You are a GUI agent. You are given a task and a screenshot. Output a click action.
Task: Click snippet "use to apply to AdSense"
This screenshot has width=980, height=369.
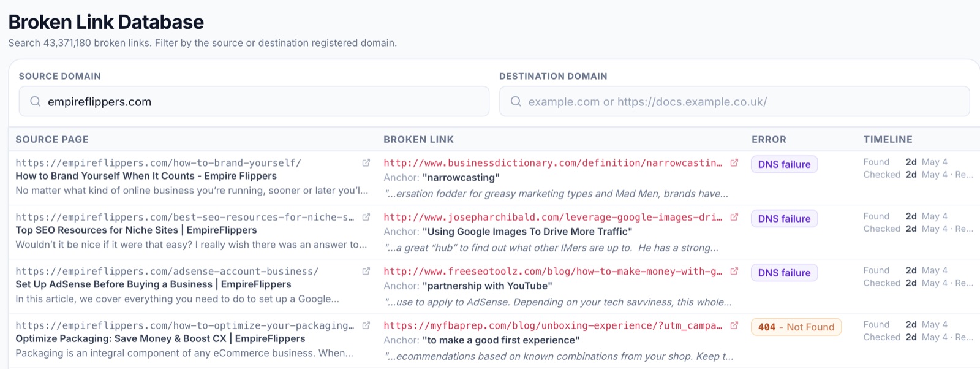coord(559,302)
